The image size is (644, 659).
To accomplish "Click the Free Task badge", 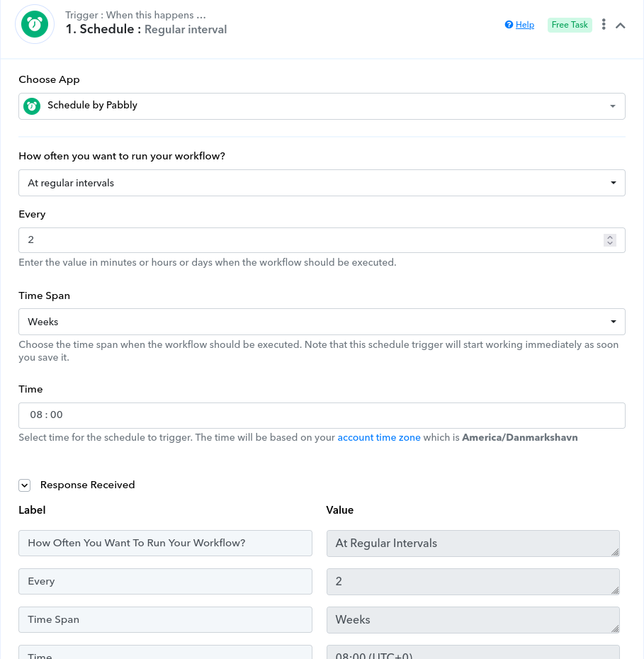I will click(570, 25).
